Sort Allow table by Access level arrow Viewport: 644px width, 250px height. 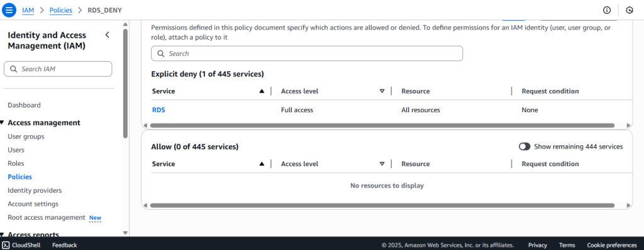click(382, 164)
